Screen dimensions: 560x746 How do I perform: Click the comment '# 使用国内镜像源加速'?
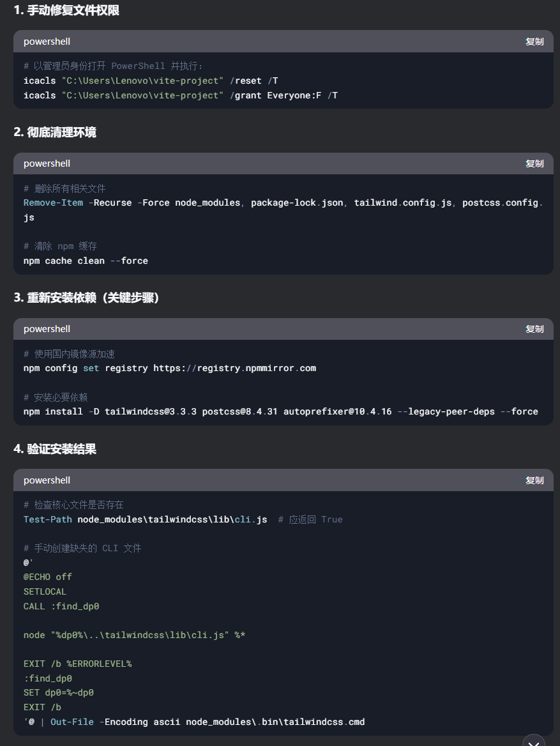pos(69,353)
